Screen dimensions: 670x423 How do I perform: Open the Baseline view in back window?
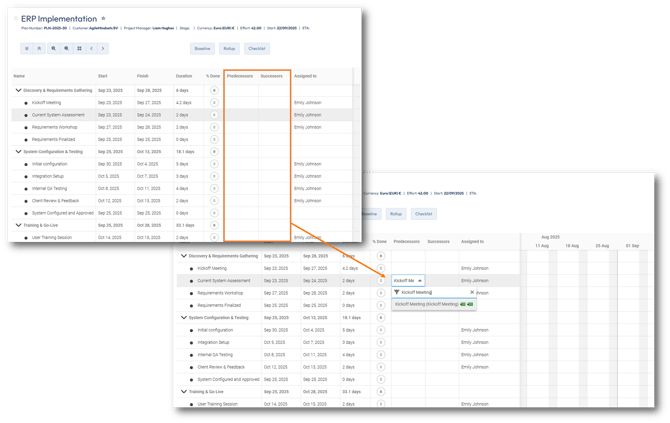tap(202, 47)
